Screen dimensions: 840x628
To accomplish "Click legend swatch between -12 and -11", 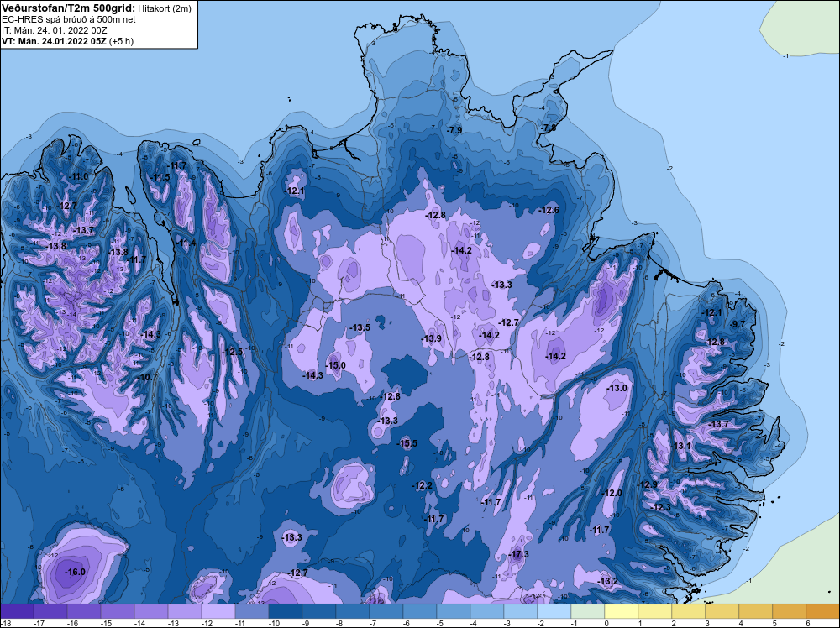I will coord(218,611).
